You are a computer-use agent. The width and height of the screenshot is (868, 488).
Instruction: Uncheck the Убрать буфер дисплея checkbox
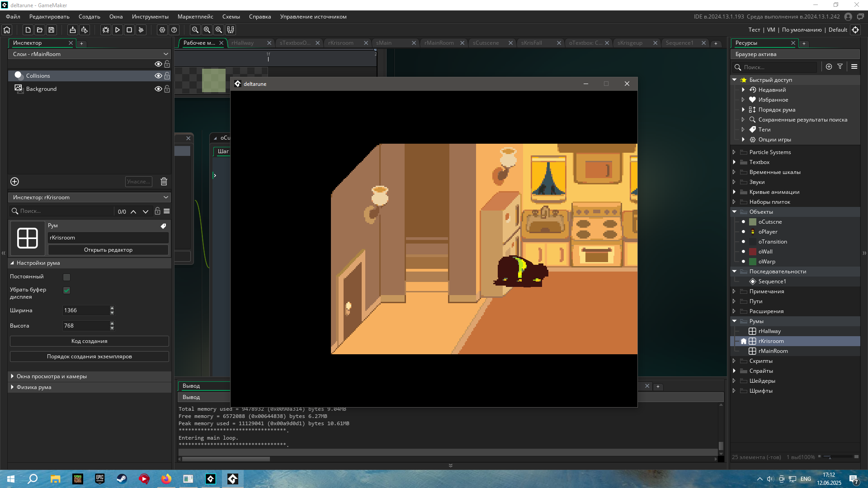click(x=66, y=291)
